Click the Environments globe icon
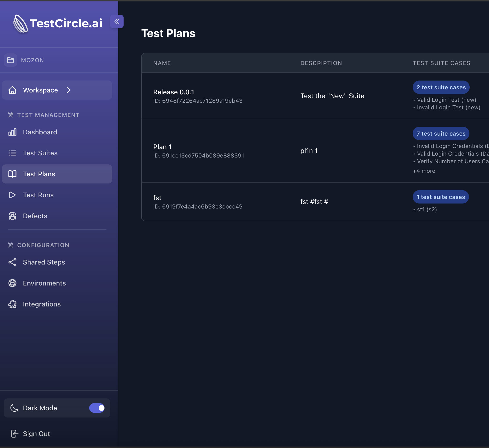Screen dimensions: 489x448 click(13, 283)
